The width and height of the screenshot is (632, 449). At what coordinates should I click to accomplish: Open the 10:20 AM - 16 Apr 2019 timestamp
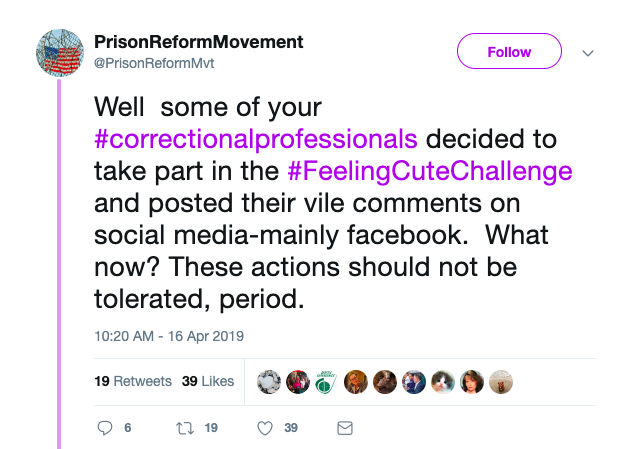pyautogui.click(x=169, y=336)
